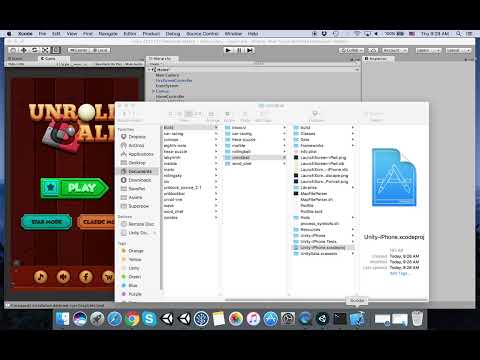Click the xcodeproj preview thumbnail
Viewport: 480px width, 360px height.
pos(394,177)
